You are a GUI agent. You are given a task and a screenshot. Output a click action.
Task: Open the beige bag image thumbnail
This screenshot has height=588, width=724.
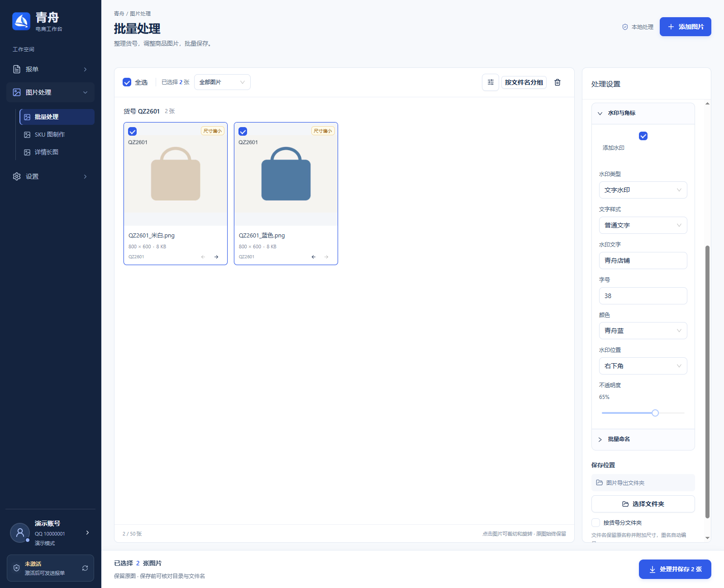pos(176,174)
